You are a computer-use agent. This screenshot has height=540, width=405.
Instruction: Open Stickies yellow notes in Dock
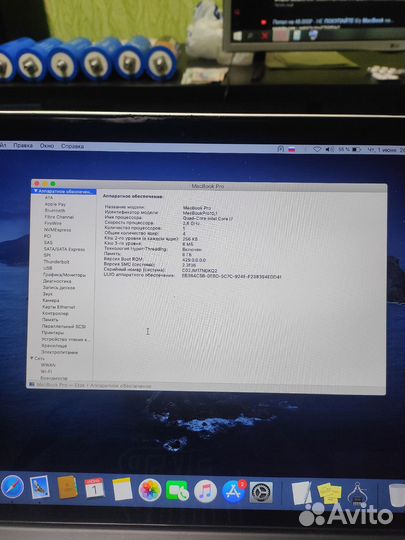329,494
